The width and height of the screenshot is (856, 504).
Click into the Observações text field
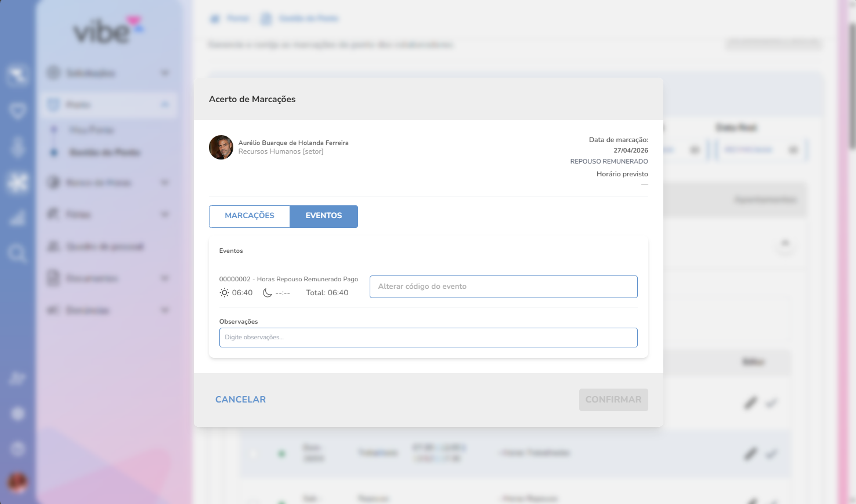(428, 338)
